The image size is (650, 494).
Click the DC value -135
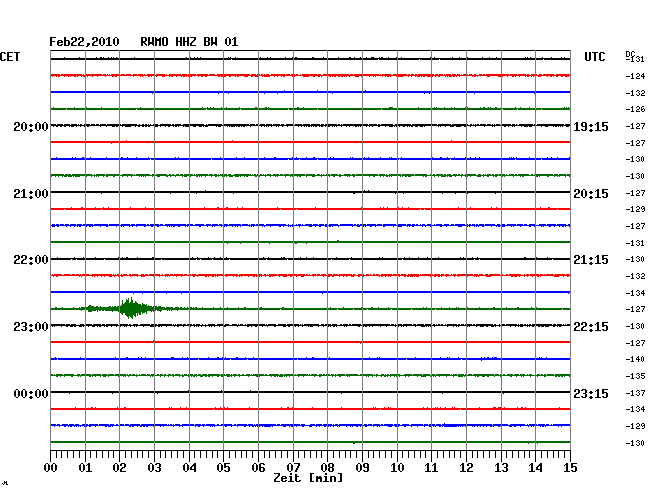click(x=635, y=376)
